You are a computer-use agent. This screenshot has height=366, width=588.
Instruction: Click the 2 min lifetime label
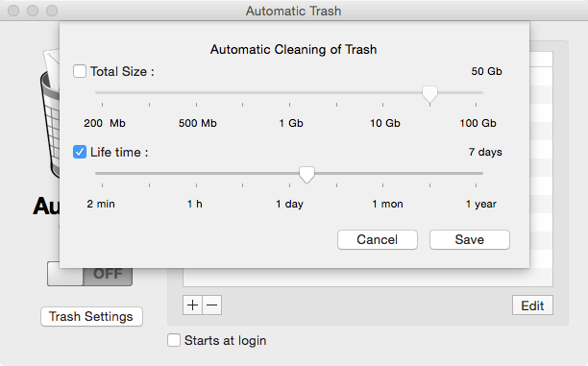click(x=101, y=204)
